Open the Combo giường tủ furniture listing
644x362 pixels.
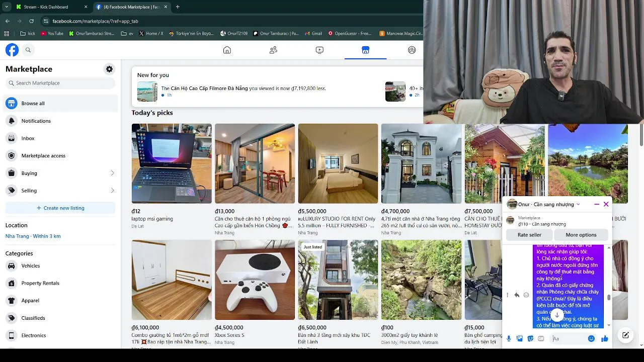tap(172, 280)
